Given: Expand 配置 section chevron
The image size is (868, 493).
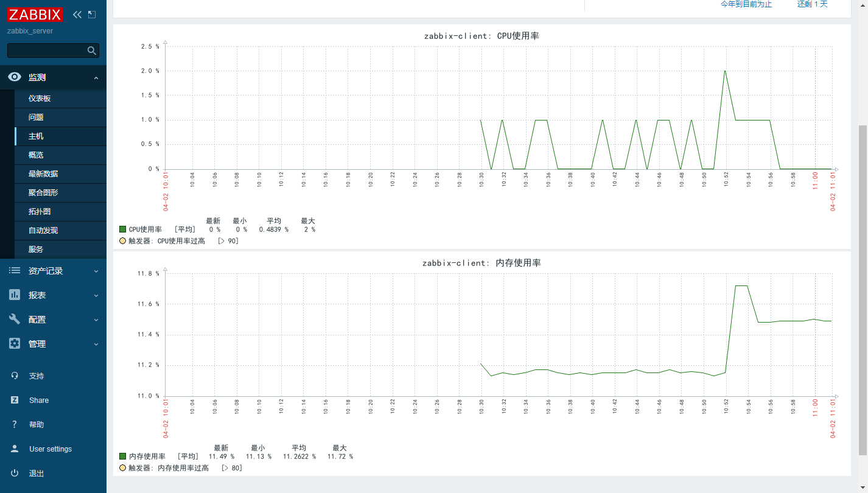Looking at the screenshot, I should [x=96, y=320].
